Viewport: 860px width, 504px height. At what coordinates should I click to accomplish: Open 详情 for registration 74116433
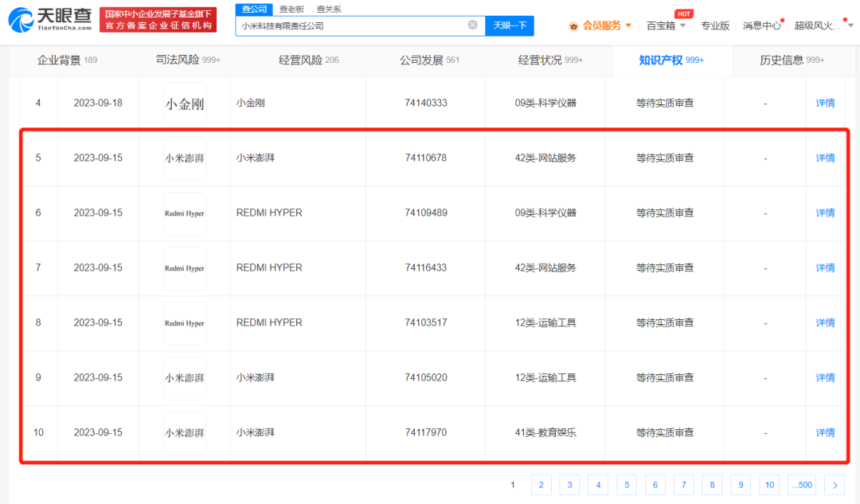(825, 268)
